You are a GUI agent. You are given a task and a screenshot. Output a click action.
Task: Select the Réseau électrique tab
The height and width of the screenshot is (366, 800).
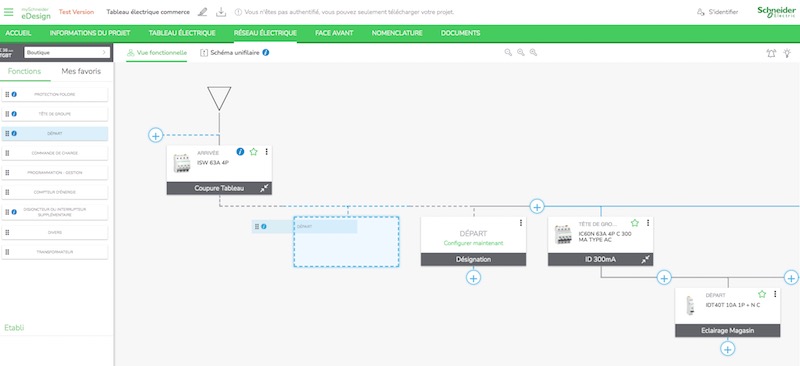click(265, 33)
